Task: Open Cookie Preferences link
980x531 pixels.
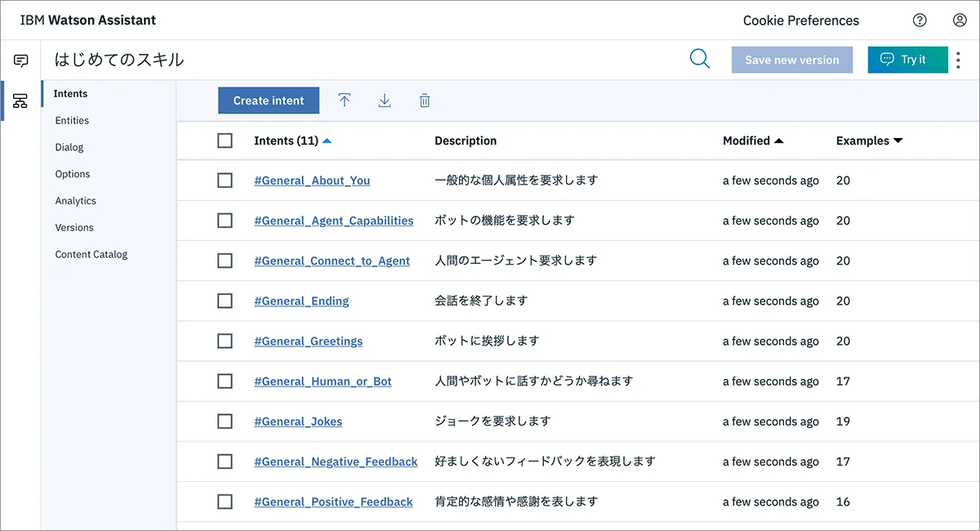Action: pyautogui.click(x=801, y=20)
